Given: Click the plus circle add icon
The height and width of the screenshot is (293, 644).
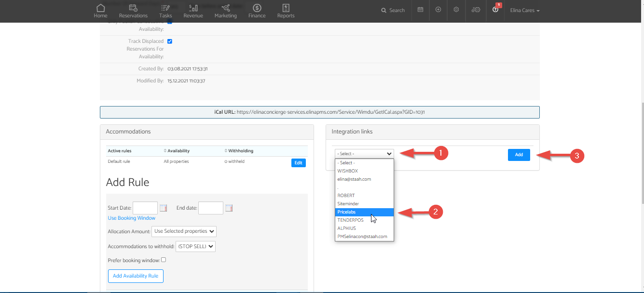Looking at the screenshot, I should click(x=438, y=10).
